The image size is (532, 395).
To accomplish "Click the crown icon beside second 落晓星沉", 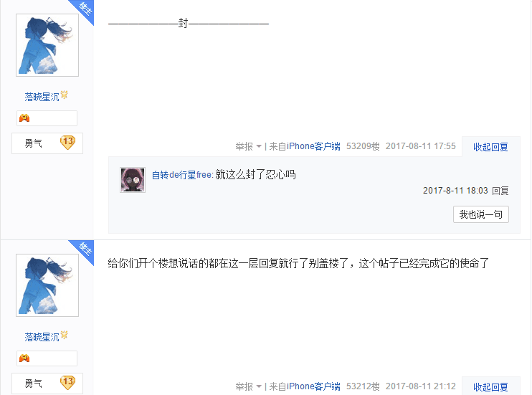I will pyautogui.click(x=64, y=335).
